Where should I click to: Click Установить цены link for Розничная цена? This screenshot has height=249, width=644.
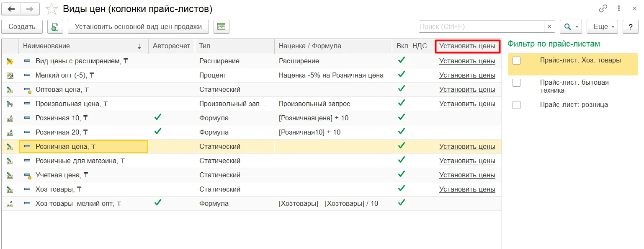(x=467, y=147)
